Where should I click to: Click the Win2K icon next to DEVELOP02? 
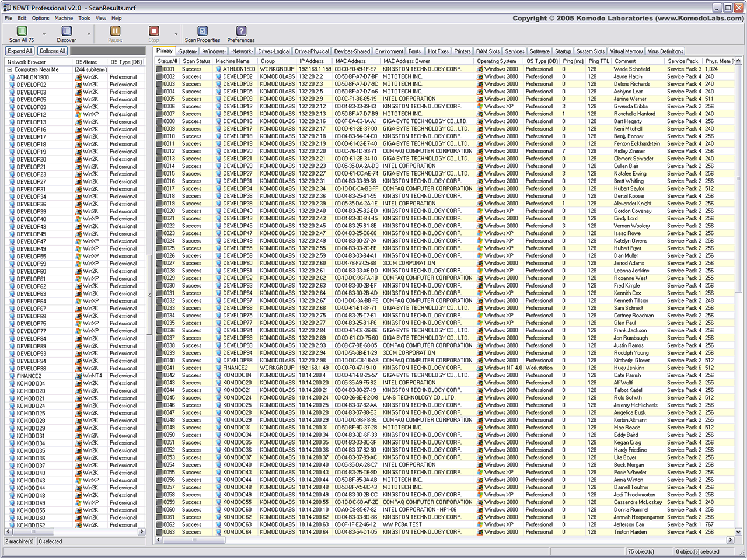[78, 85]
